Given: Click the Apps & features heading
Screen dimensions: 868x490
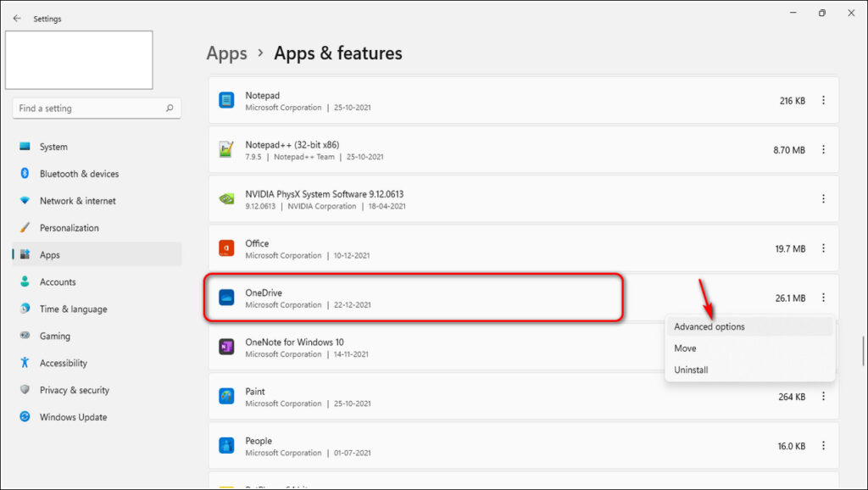Looking at the screenshot, I should (338, 53).
